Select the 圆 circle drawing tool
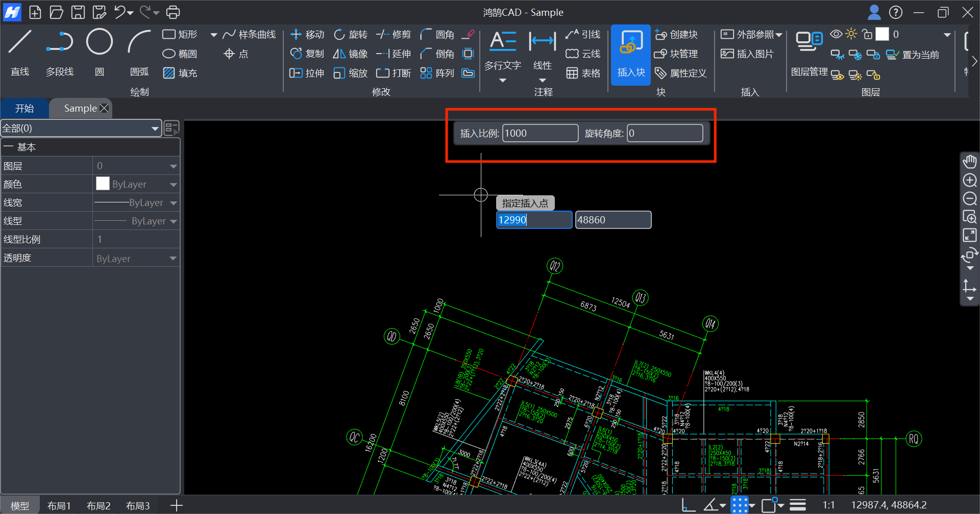Screen dimensions: 980x514 99,52
